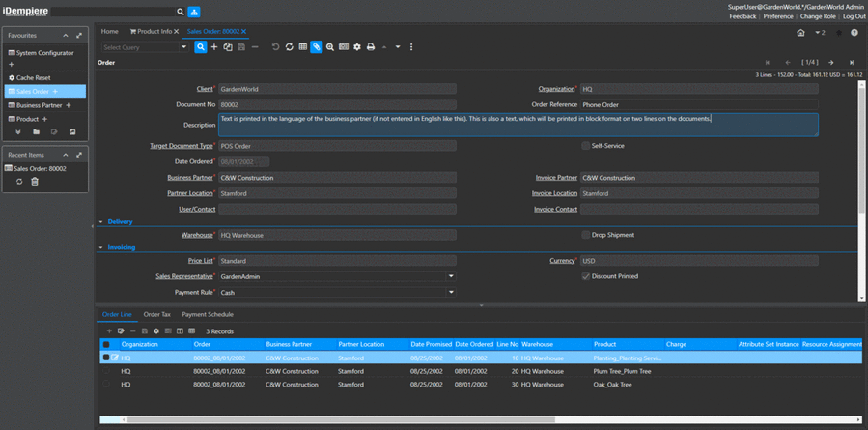Viewport: 868px width, 430px height.
Task: Open the Payment Schedule tab
Action: click(208, 314)
